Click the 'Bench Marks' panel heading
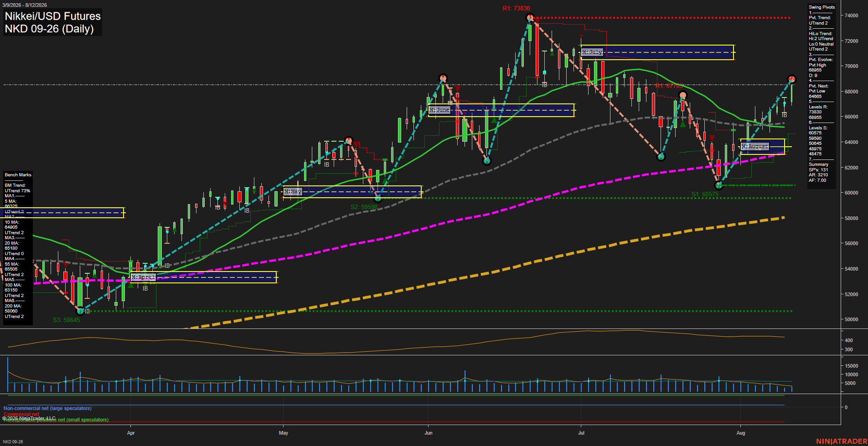Viewport: 868px width, 446px height. (x=18, y=175)
